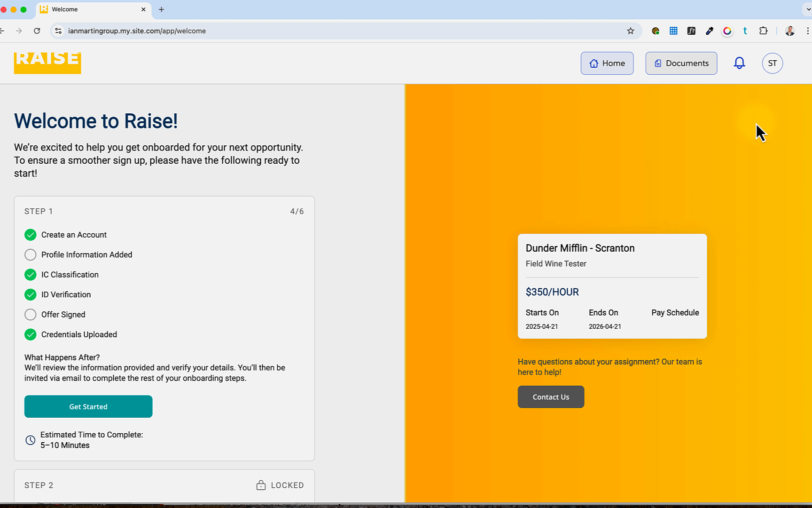This screenshot has height=508, width=812.
Task: Open the ST user avatar menu
Action: [x=772, y=63]
